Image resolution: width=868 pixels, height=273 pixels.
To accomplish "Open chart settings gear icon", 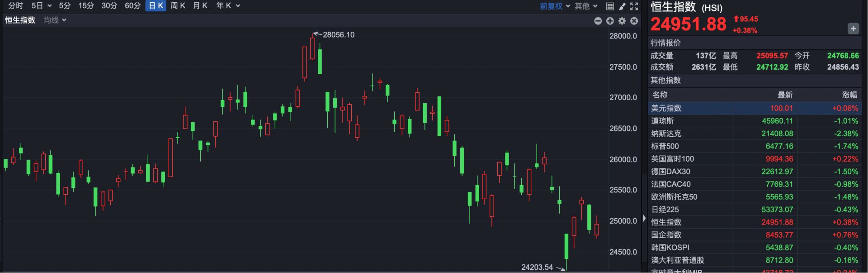I will [x=622, y=21].
